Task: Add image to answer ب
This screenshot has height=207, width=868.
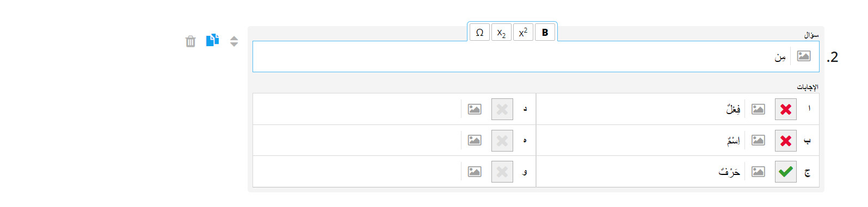Action: click(758, 141)
